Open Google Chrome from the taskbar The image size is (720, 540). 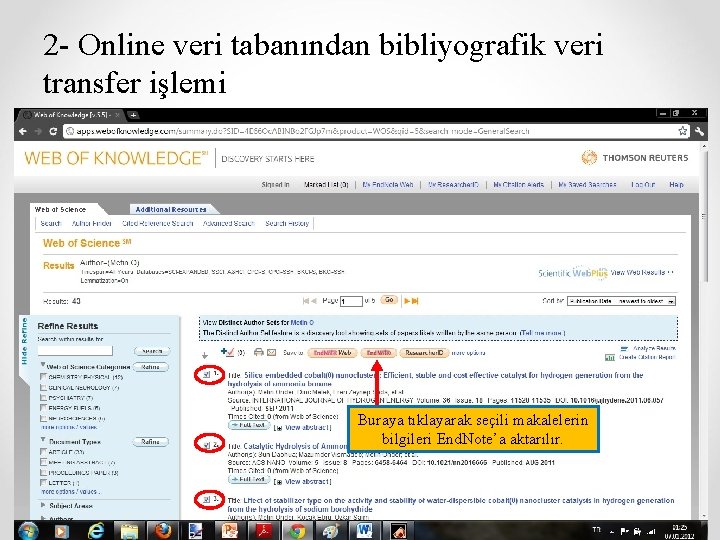point(297,531)
